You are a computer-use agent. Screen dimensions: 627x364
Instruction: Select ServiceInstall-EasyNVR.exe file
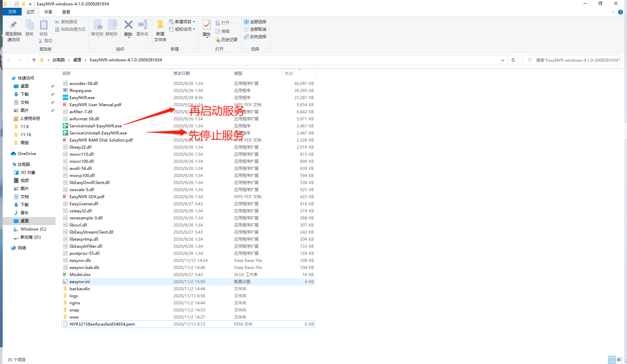click(96, 126)
